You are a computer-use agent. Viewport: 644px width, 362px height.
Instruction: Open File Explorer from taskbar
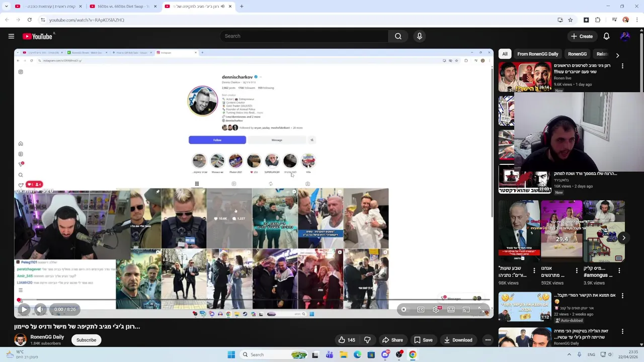[x=343, y=354]
